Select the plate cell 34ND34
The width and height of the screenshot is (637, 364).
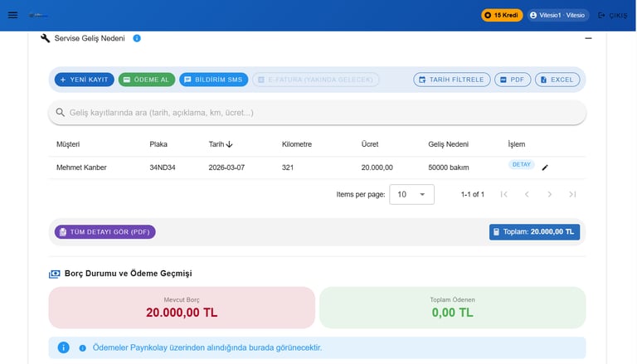click(x=162, y=167)
